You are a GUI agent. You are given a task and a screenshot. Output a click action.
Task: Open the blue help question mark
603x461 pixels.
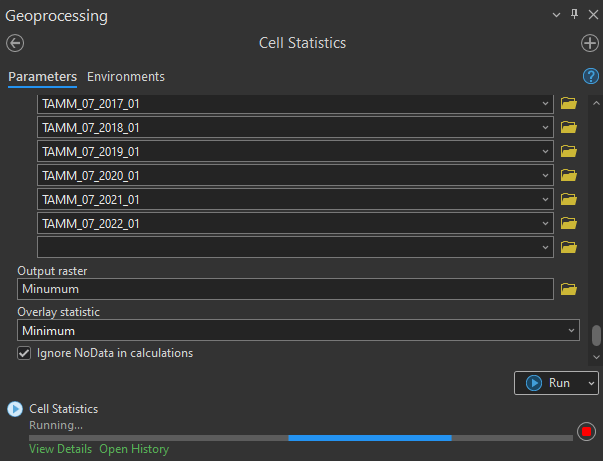(590, 76)
